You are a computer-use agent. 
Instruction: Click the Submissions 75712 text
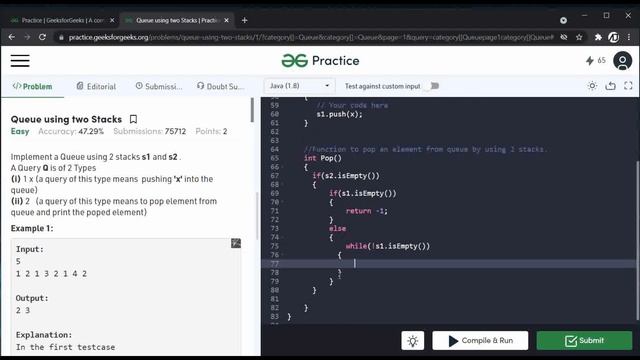[149, 131]
